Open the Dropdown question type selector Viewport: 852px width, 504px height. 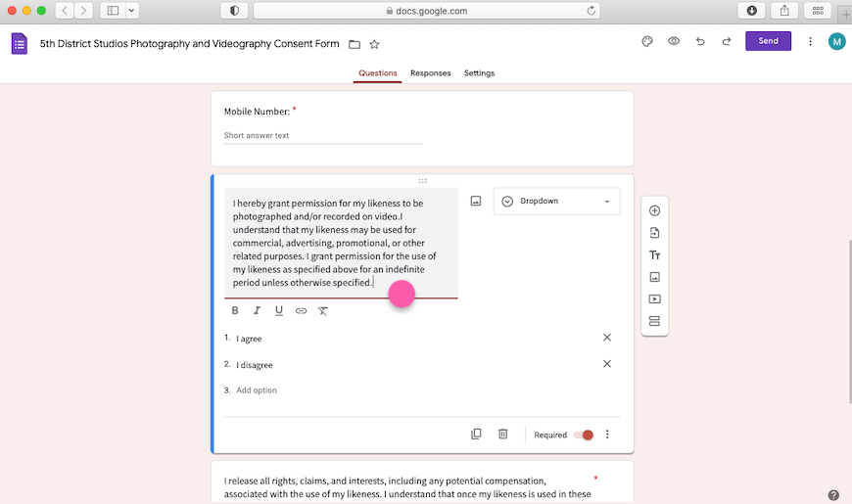tap(556, 201)
